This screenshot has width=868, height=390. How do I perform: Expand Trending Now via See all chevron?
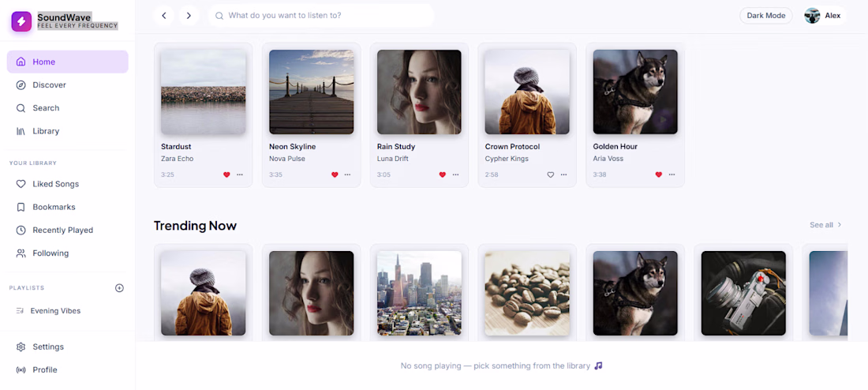coord(840,225)
